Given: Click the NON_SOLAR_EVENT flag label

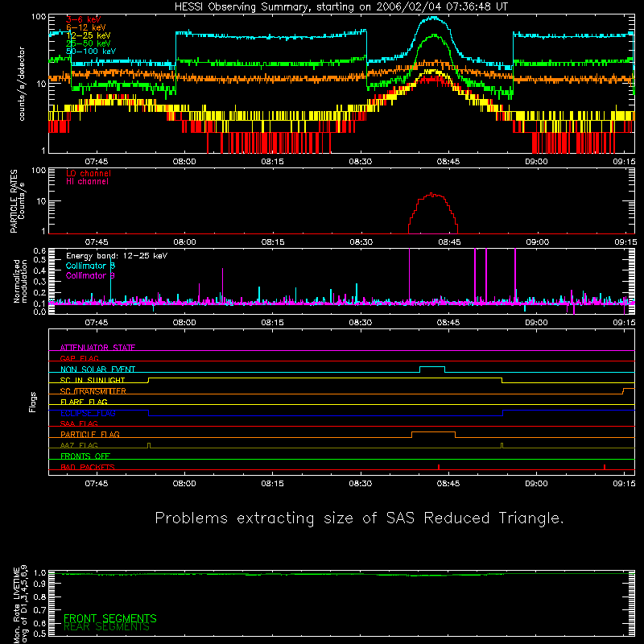Looking at the screenshot, I should coord(97,369).
